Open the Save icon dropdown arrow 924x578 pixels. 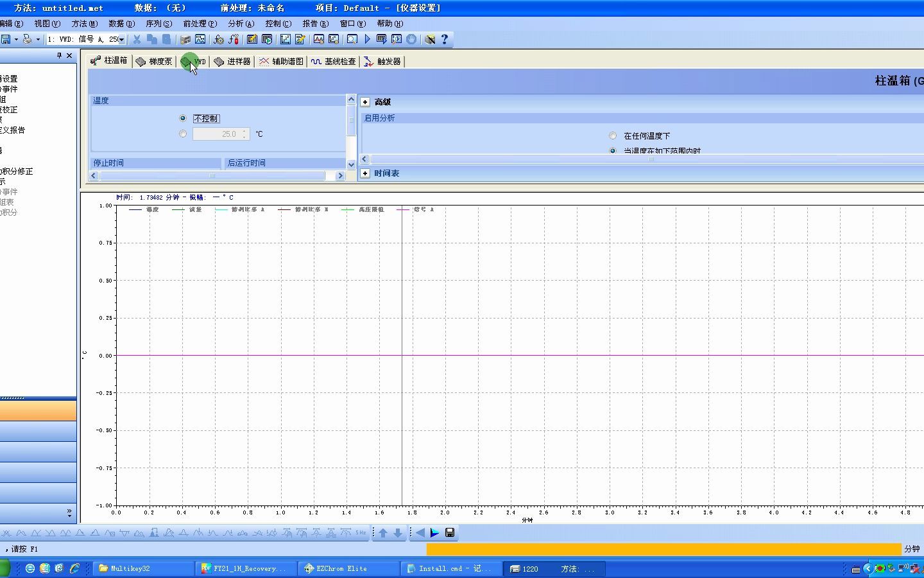coord(16,39)
